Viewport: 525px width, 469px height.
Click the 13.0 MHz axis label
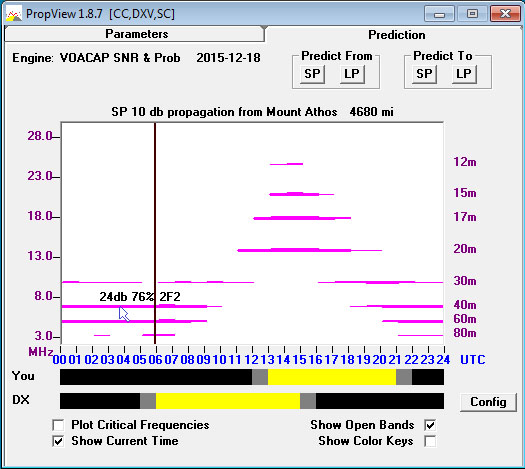40,256
